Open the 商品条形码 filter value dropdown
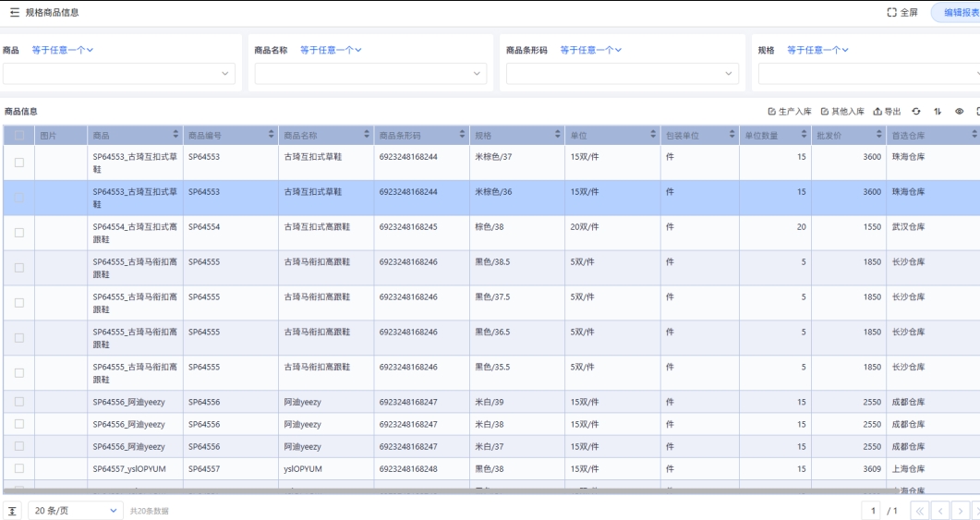The width and height of the screenshot is (980, 520). pos(619,73)
